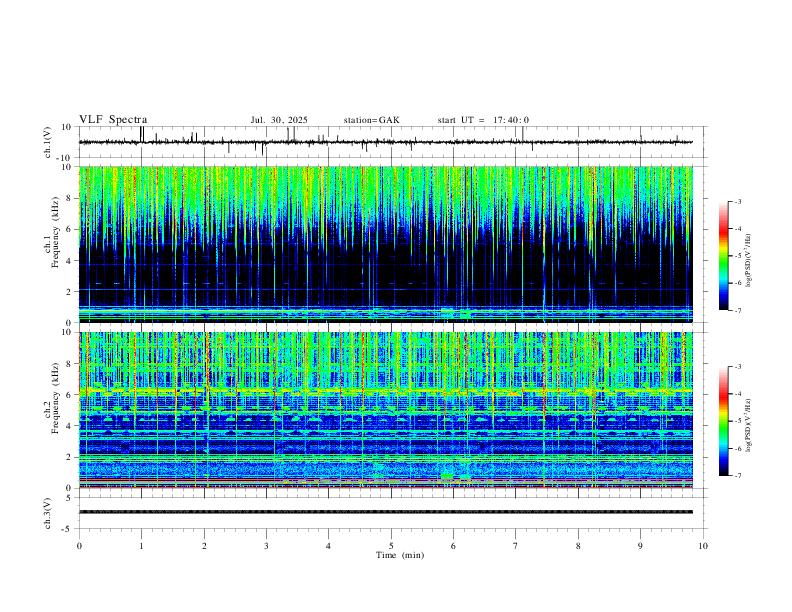
Task: Select the 'start UT = 17:40:0' text
Action: click(483, 120)
